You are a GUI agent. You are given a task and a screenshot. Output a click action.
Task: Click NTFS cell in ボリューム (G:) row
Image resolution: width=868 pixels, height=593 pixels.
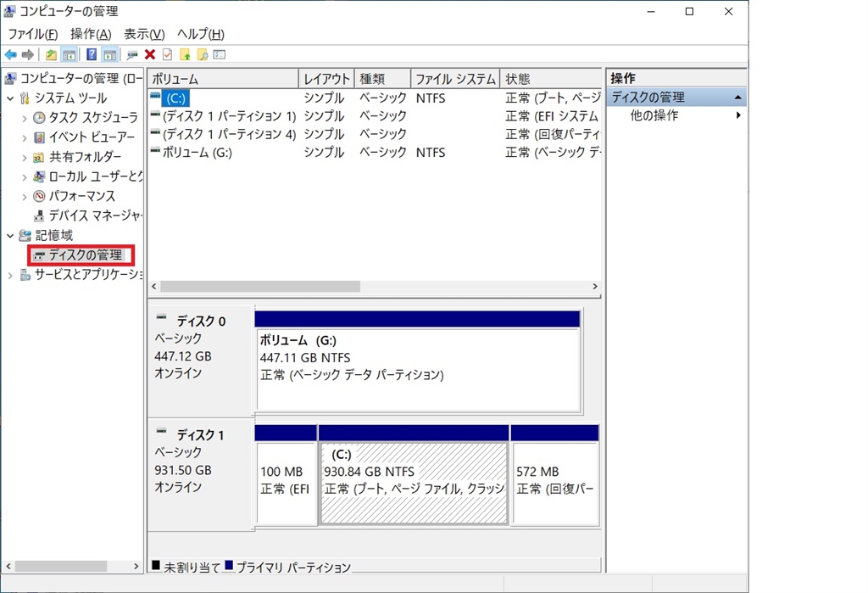[431, 153]
